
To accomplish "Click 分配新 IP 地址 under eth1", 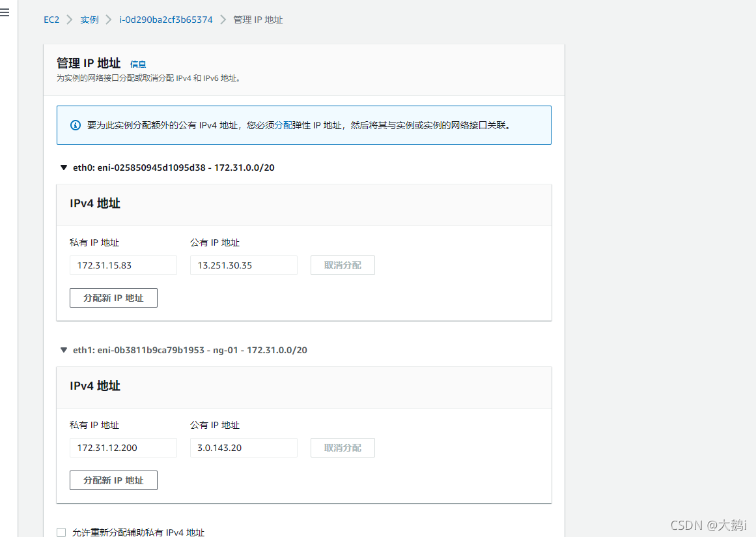I will click(113, 480).
